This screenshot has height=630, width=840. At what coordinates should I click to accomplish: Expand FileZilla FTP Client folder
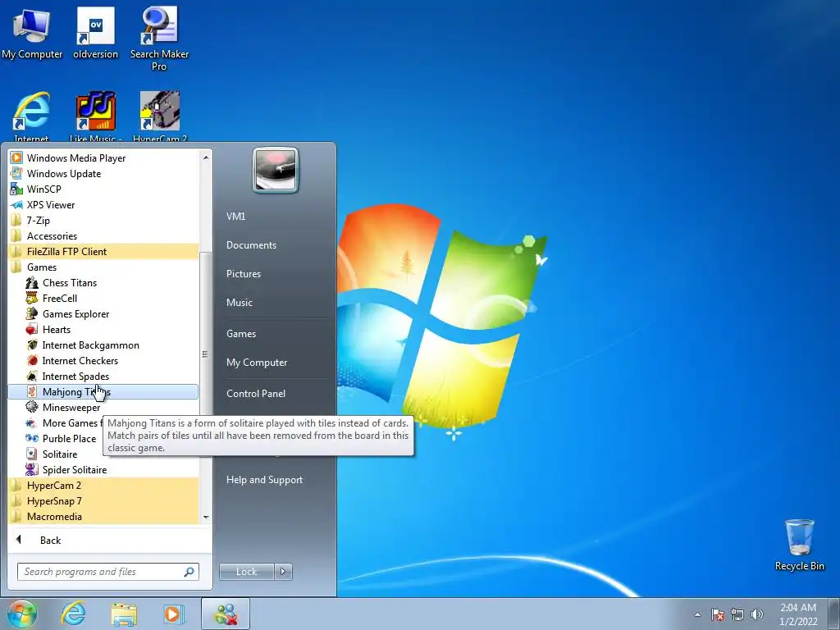click(103, 251)
